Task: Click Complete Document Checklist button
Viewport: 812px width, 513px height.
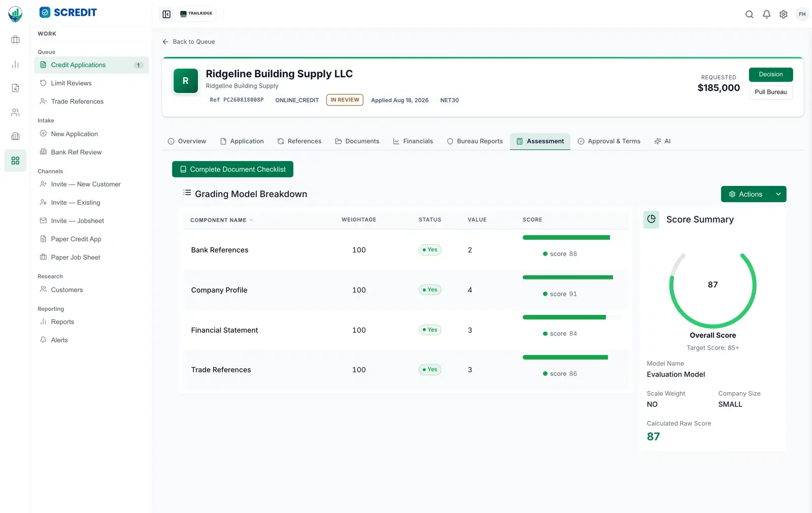Action: [232, 169]
